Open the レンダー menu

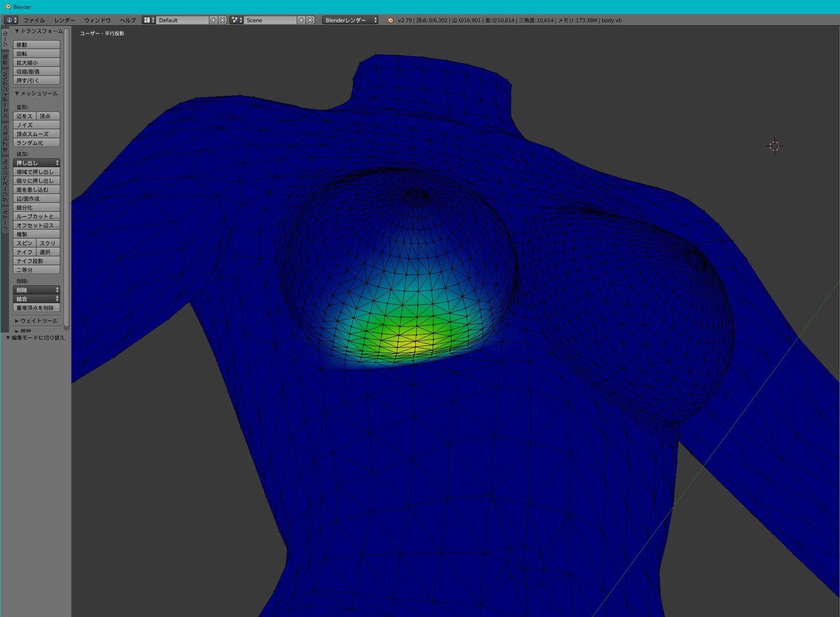pyautogui.click(x=65, y=20)
